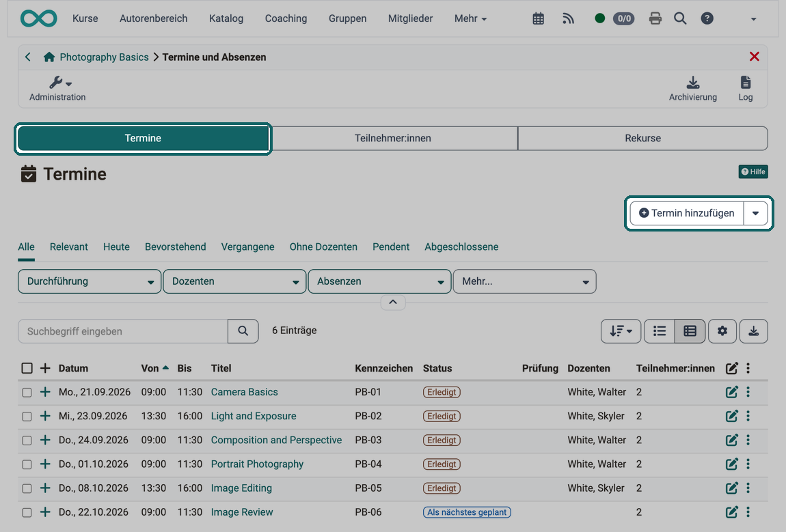Open more actions for Light and Exposure row

click(748, 417)
